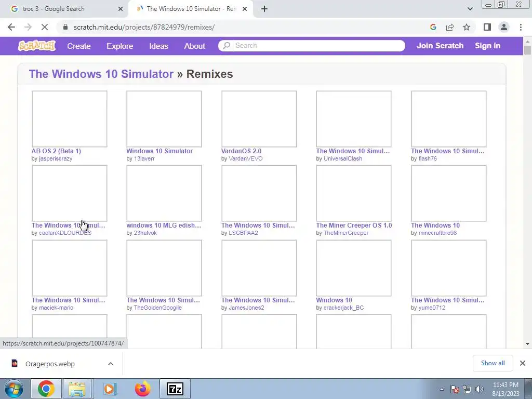Open the thumbnail above VardanOS 2.0
The image size is (532, 399).
pos(259,119)
